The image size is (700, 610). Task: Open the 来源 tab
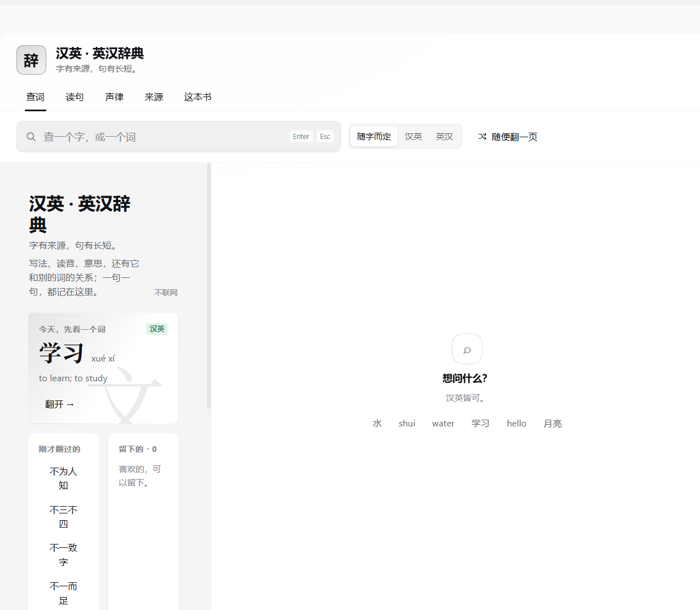tap(154, 97)
